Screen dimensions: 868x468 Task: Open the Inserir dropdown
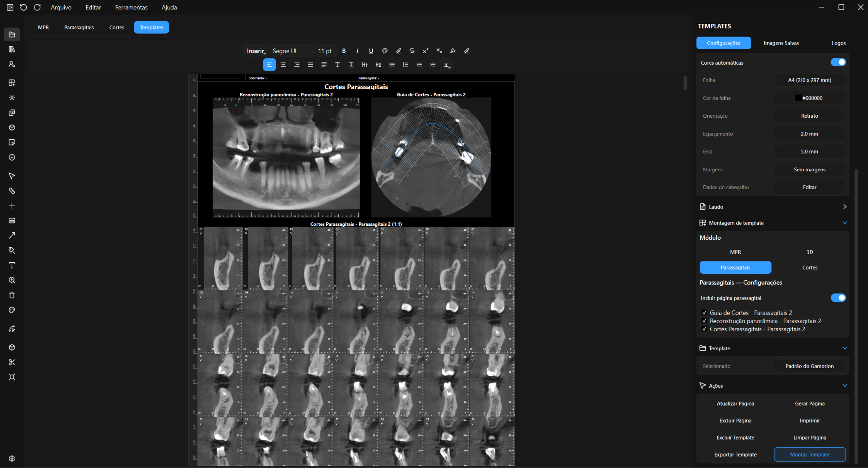pyautogui.click(x=256, y=51)
